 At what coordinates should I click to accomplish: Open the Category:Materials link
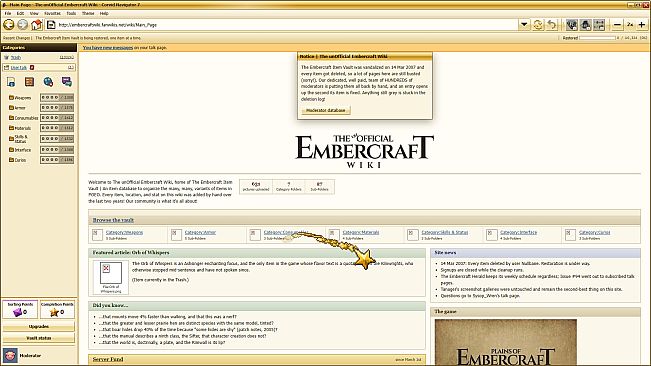click(361, 232)
